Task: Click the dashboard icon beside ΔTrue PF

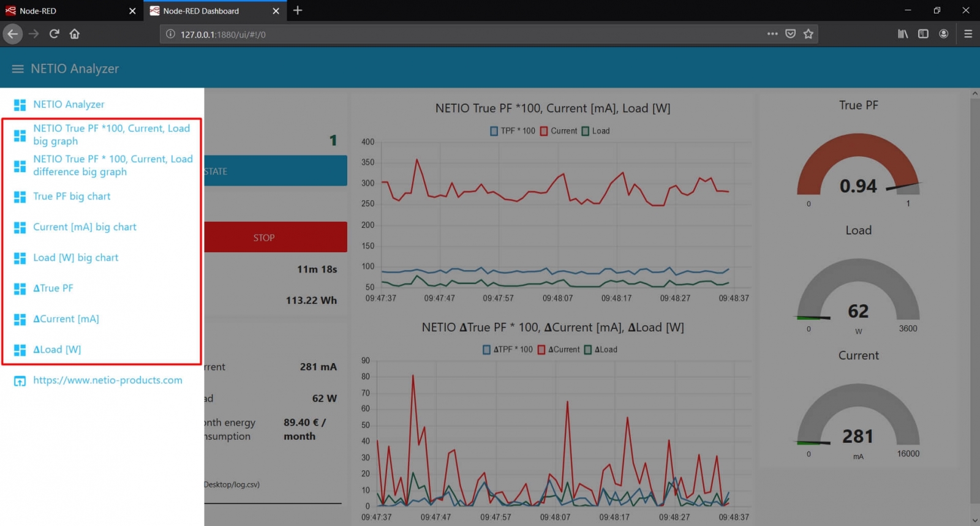Action: pyautogui.click(x=20, y=288)
